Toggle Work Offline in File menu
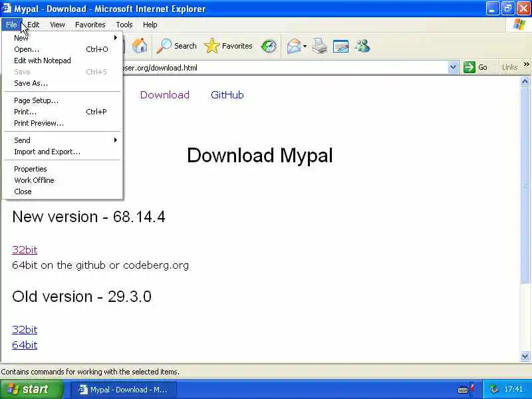This screenshot has width=532, height=399. point(62,180)
